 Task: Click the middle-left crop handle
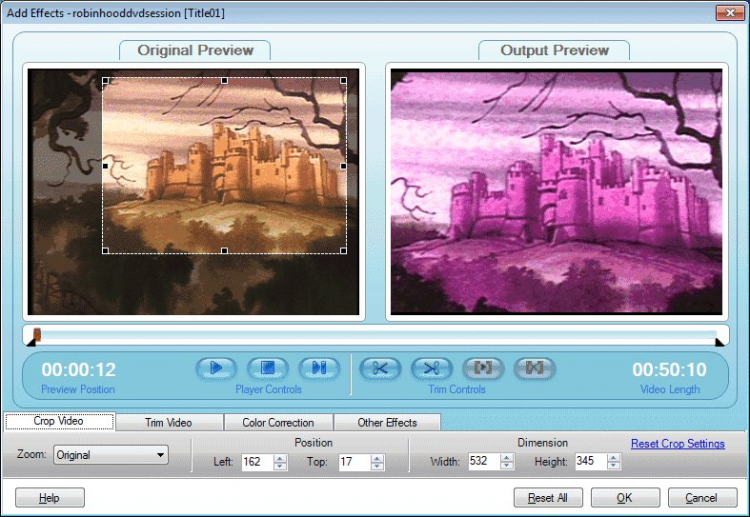106,166
